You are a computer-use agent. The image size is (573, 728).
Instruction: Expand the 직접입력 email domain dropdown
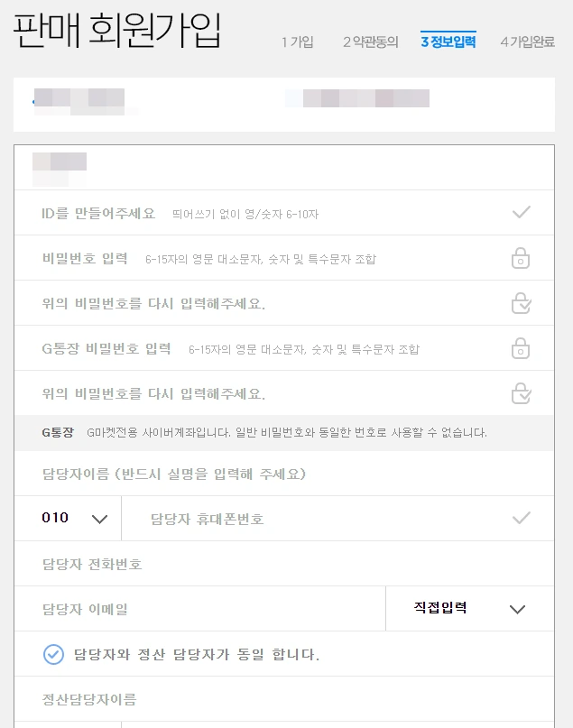[470, 608]
